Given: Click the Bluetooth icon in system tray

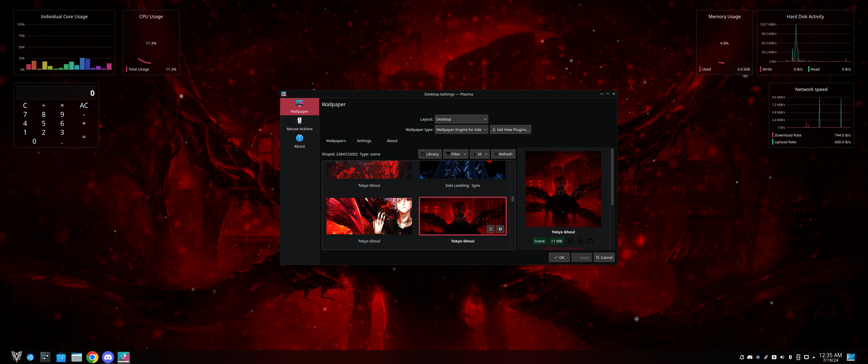Looking at the screenshot, I should point(790,357).
